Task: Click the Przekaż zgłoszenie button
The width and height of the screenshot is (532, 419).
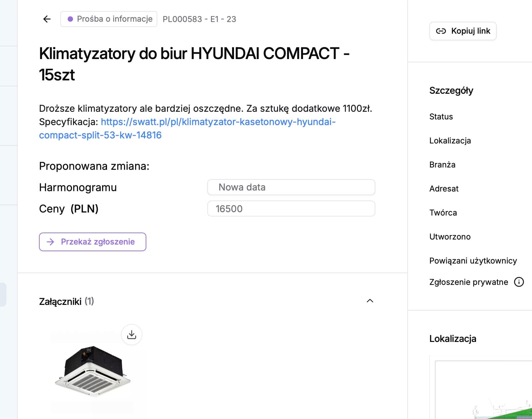Action: coord(93,242)
